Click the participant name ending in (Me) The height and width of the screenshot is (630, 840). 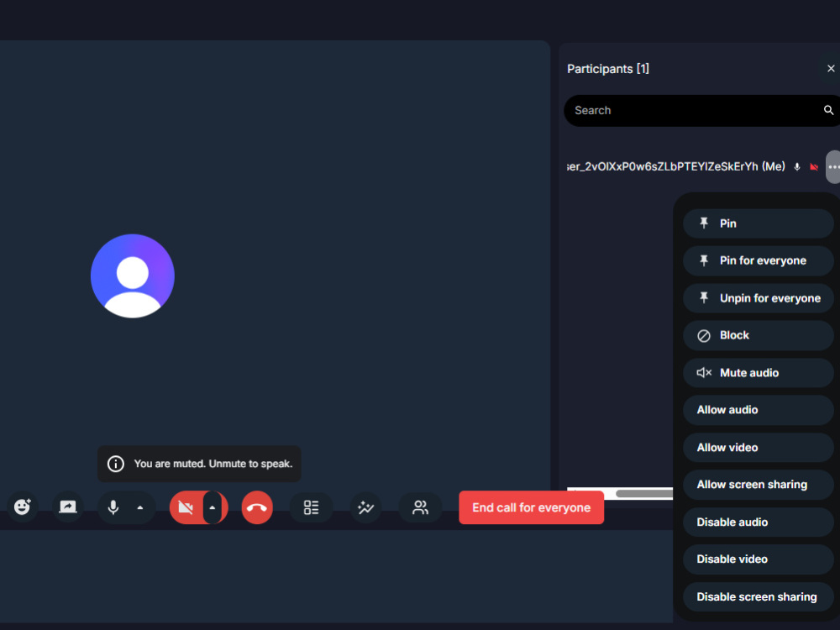pos(676,166)
